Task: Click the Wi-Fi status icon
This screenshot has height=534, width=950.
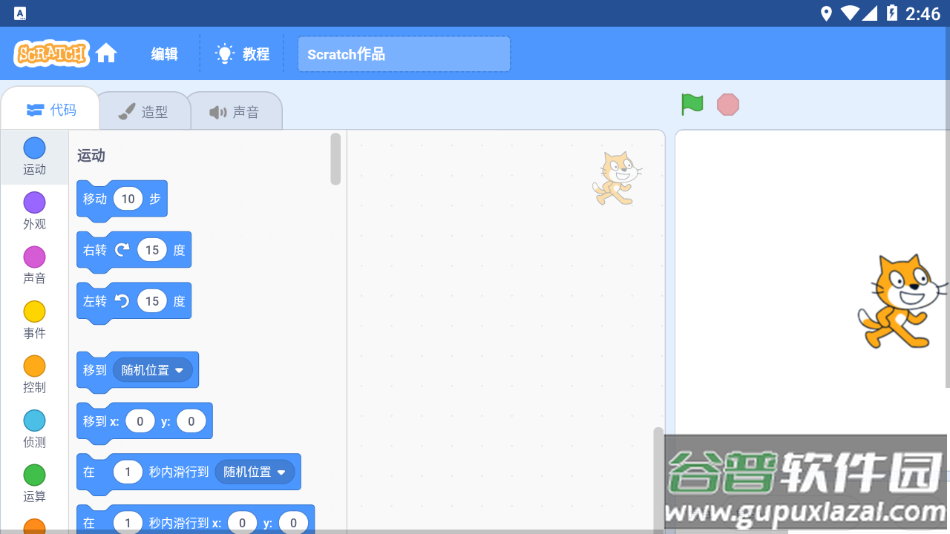Action: (x=849, y=13)
